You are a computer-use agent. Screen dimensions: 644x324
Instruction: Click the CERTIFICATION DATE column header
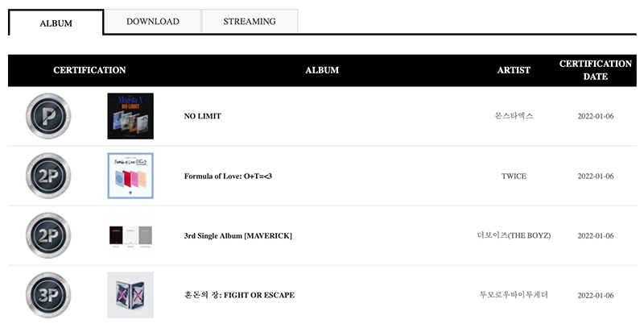[596, 70]
